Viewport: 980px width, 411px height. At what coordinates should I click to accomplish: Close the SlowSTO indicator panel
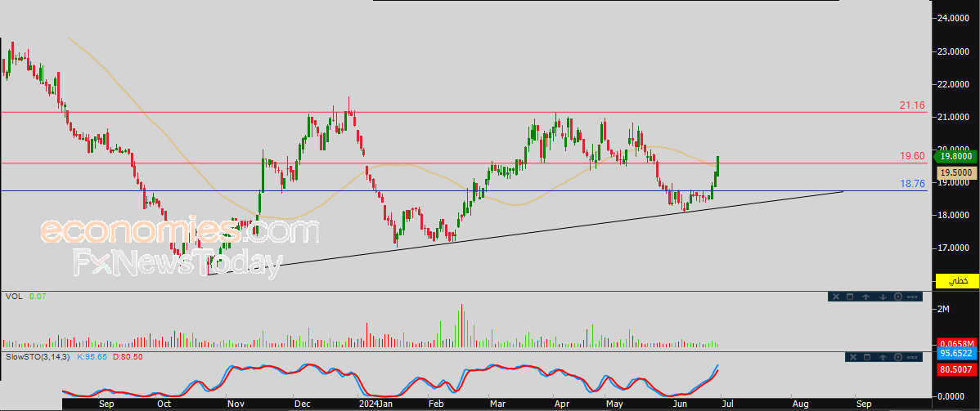[x=853, y=357]
